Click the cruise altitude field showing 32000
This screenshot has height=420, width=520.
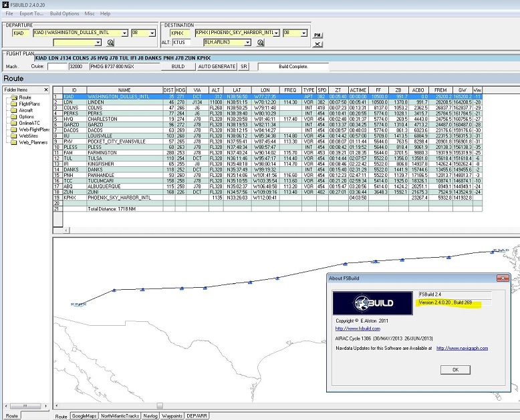coord(79,67)
